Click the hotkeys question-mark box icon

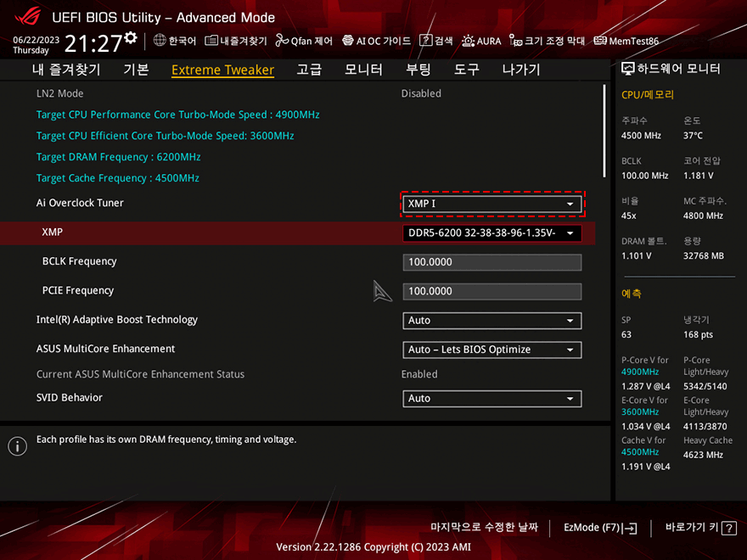click(x=729, y=528)
